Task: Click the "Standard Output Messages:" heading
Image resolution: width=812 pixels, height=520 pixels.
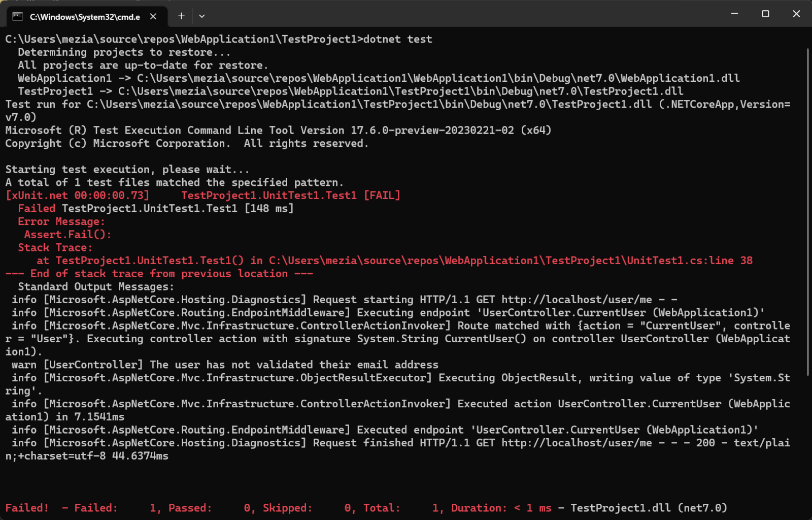Action: point(96,287)
